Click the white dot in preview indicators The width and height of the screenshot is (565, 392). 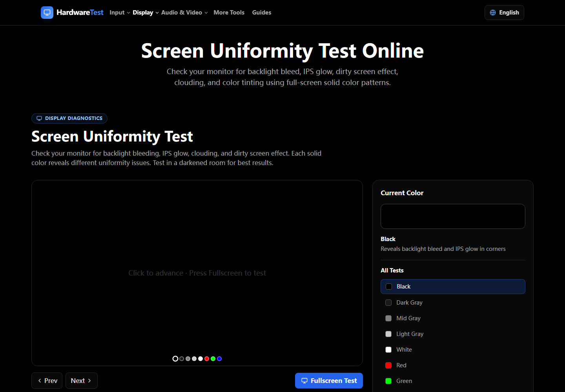[x=200, y=359]
